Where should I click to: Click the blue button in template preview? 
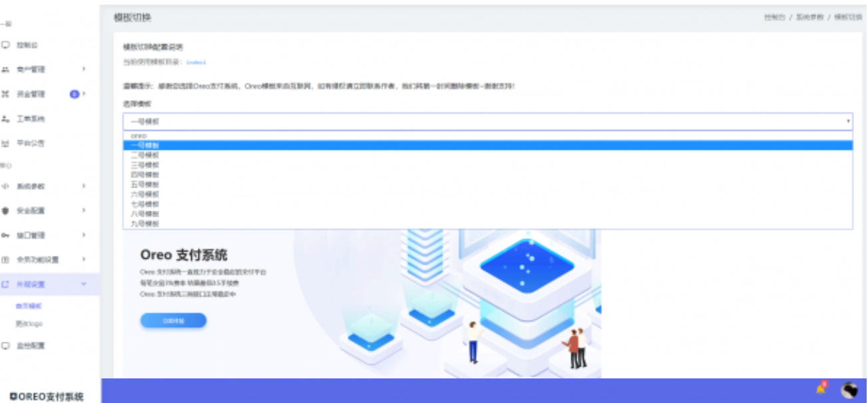[173, 321]
